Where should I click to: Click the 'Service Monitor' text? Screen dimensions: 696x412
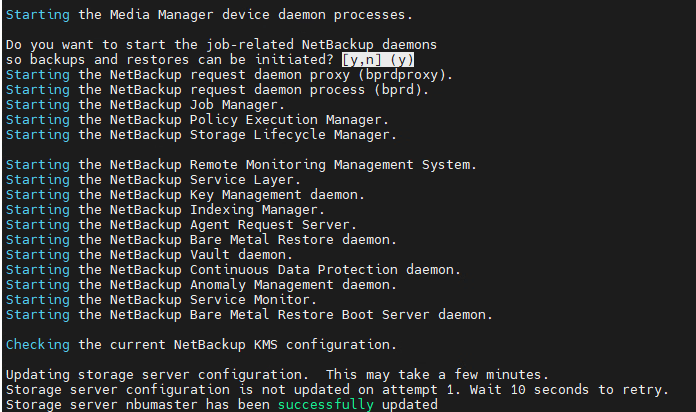click(x=250, y=300)
